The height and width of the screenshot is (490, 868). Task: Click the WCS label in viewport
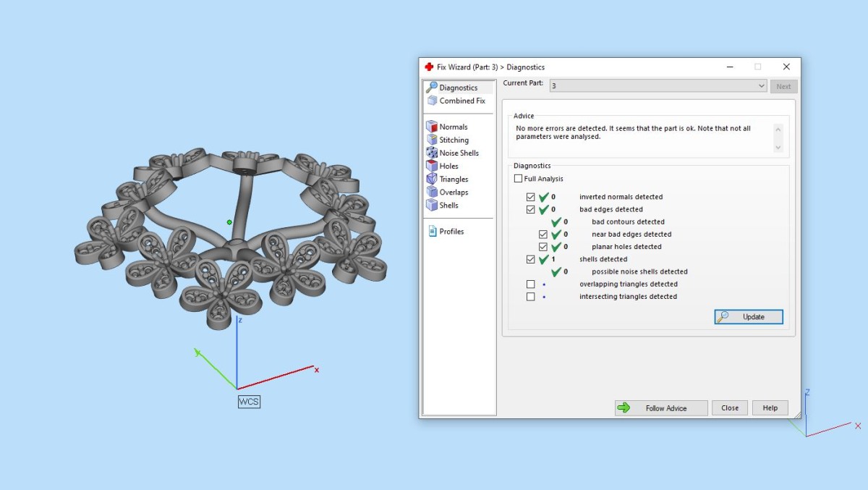249,401
